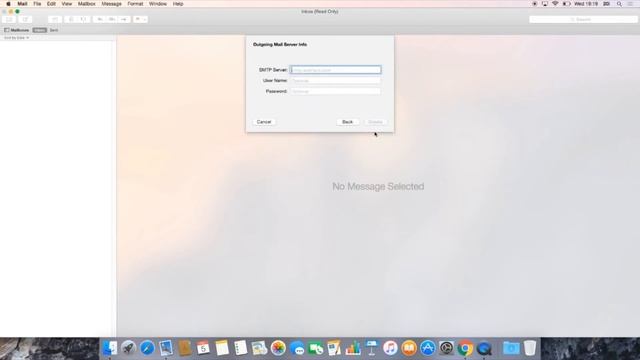Screen dimensions: 640x360
Task: Open iTunes from the Dock
Action: tap(390, 348)
